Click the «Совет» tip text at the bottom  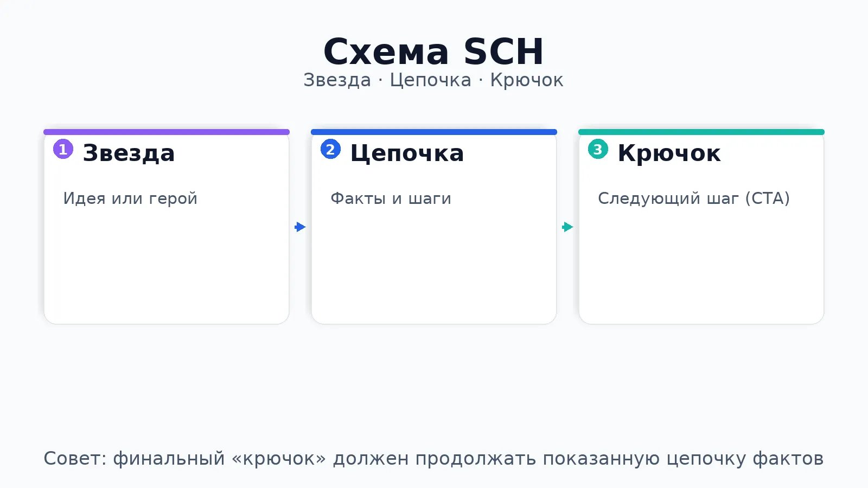433,459
